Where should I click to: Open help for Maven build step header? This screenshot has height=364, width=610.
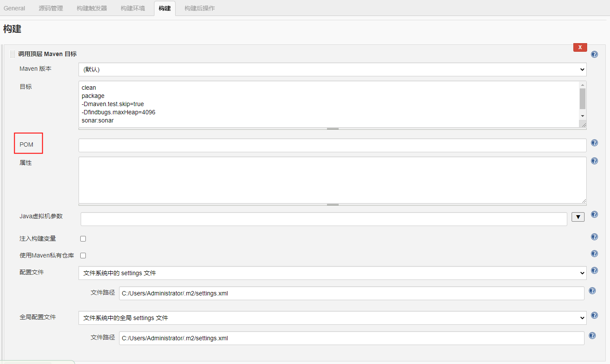594,54
